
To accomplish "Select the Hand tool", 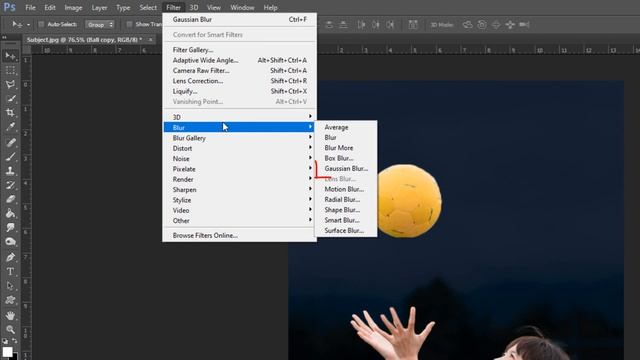I will tap(10, 316).
